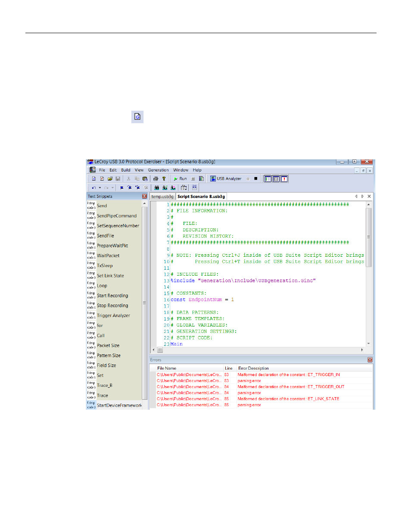Viewport: 411px width, 532px height.
Task: Switch to the temp.usb3g tab
Action: pos(162,197)
